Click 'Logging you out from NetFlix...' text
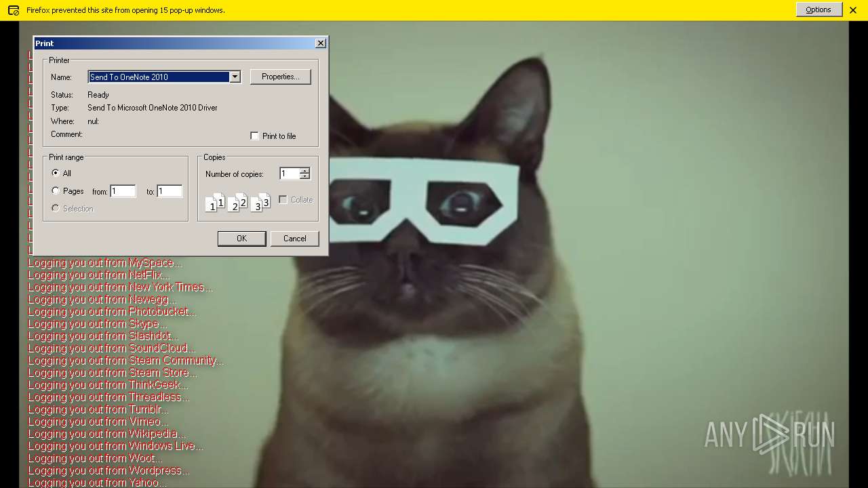The image size is (868, 488). [x=99, y=275]
